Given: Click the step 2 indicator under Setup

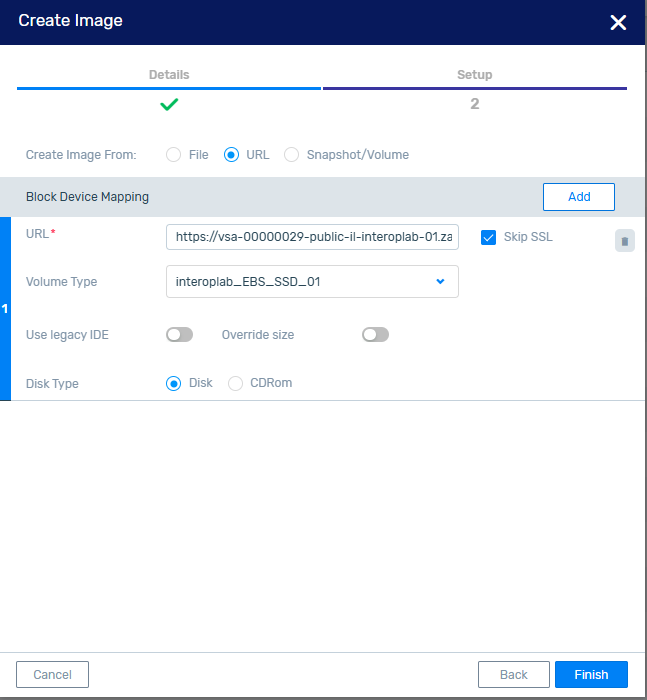Looking at the screenshot, I should coord(474,104).
